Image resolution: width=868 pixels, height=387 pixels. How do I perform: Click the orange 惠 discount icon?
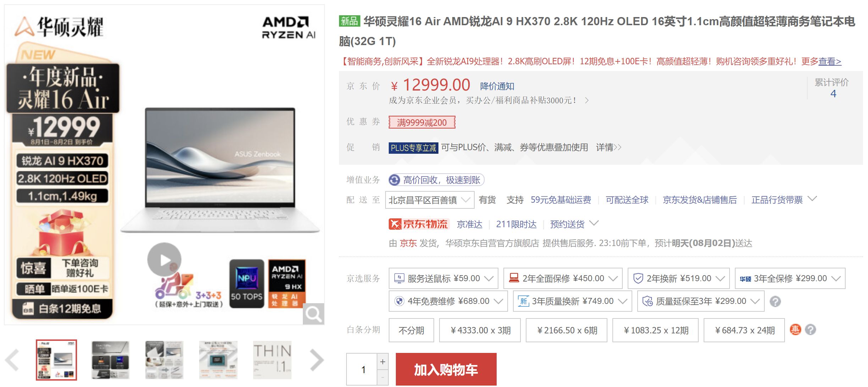click(x=795, y=330)
